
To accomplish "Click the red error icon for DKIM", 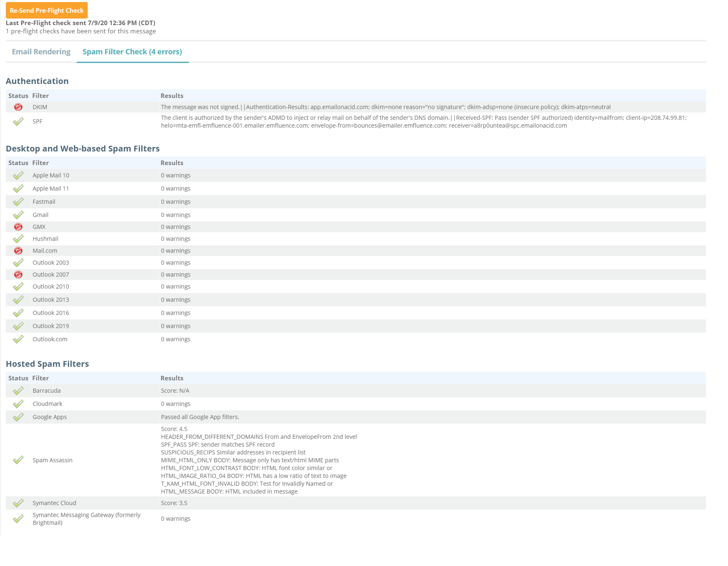I will click(x=18, y=107).
